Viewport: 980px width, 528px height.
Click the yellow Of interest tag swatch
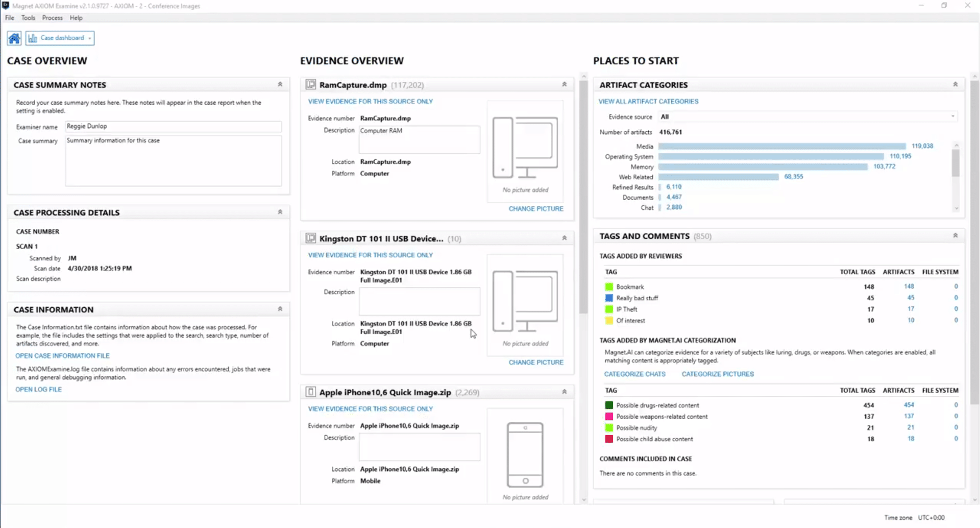click(x=609, y=321)
